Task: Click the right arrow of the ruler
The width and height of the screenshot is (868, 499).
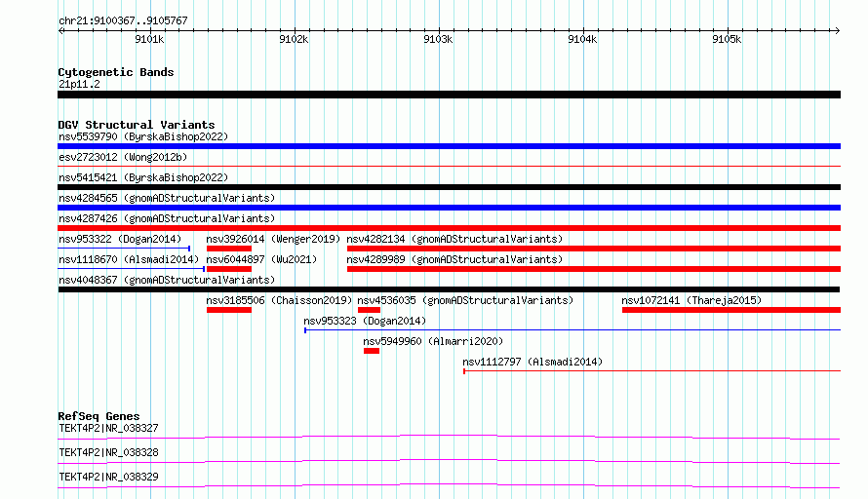Action: tap(837, 30)
